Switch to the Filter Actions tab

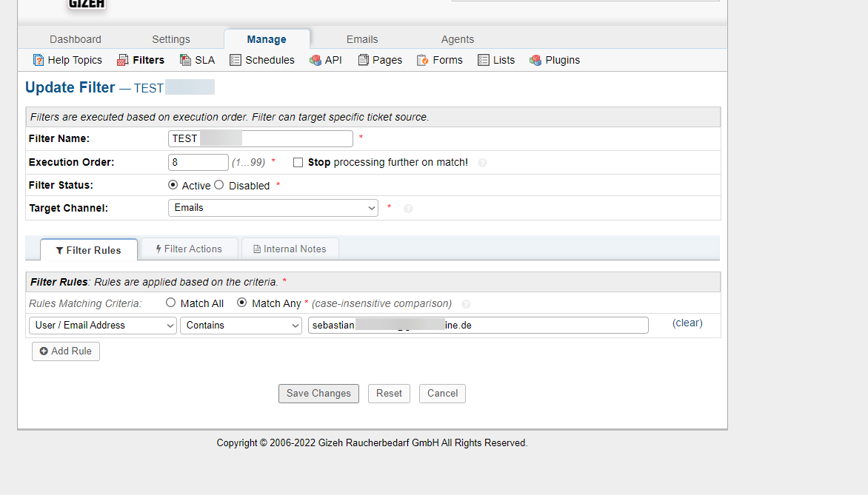[x=189, y=249]
